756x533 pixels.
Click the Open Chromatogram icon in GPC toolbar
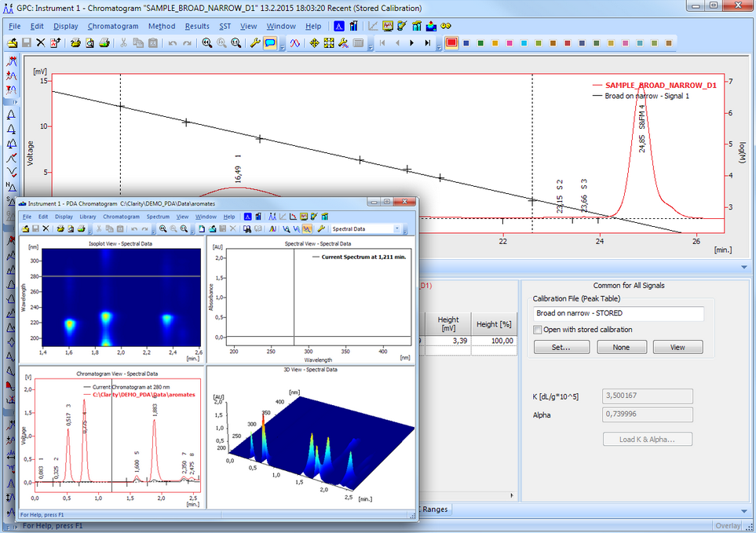12,43
